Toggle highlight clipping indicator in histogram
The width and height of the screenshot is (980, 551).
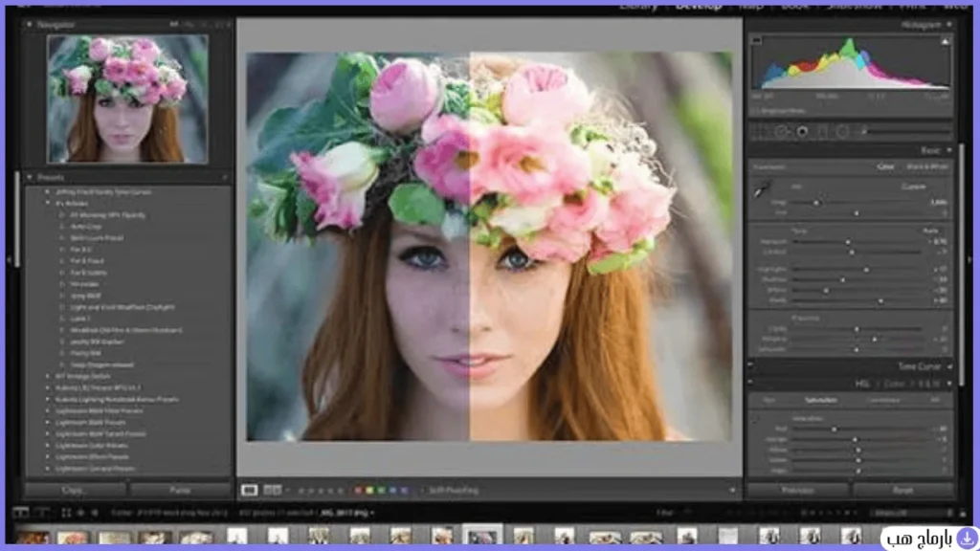[x=945, y=40]
